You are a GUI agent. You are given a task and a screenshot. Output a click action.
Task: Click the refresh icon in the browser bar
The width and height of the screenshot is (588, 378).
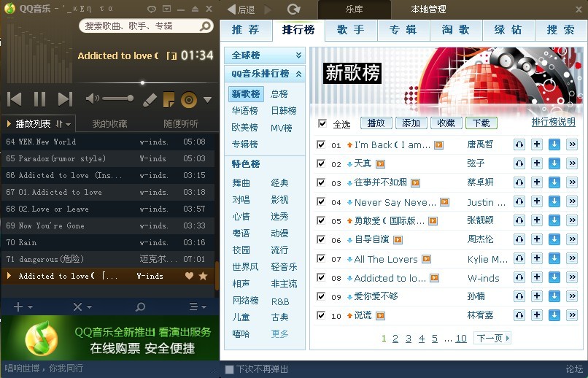[x=293, y=9]
